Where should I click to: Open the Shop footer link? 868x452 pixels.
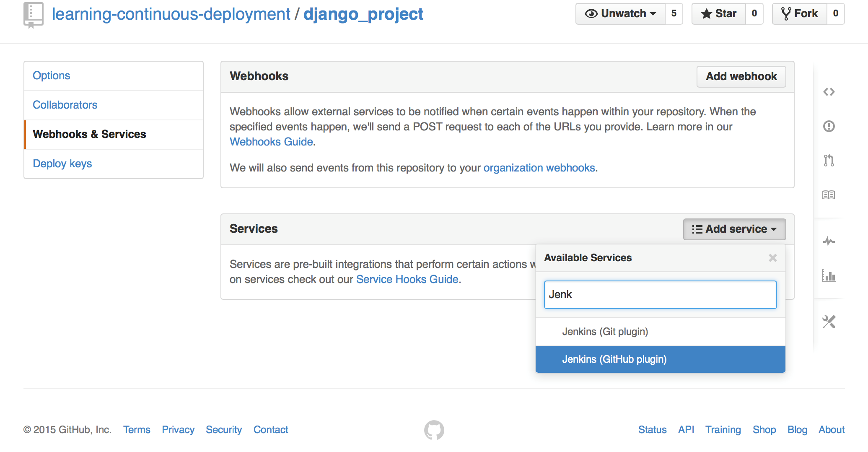(x=764, y=430)
